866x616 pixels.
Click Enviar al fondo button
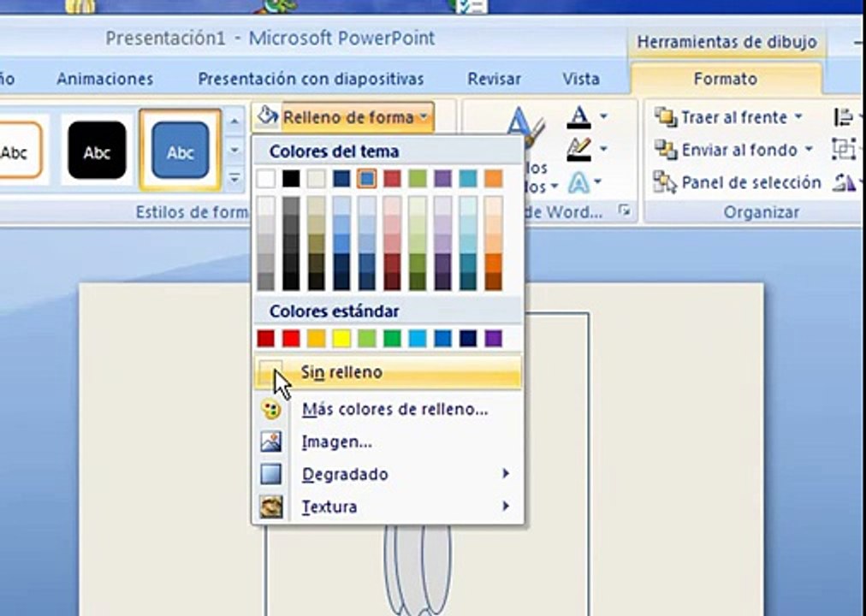coord(727,150)
